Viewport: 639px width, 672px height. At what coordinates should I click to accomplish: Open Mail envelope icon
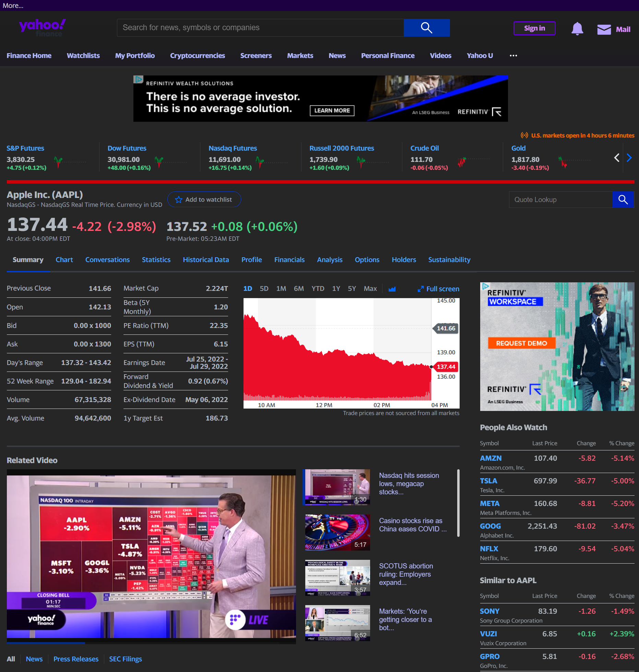(604, 30)
